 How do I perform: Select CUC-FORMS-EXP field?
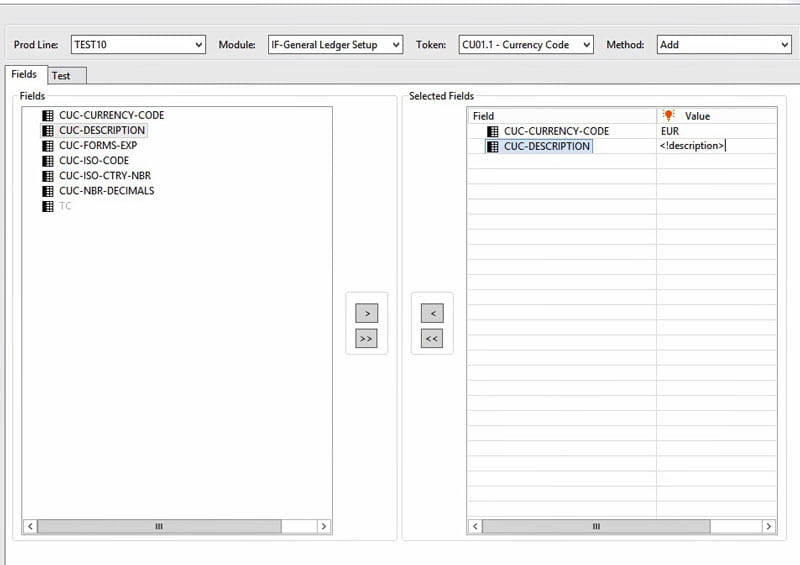click(98, 145)
